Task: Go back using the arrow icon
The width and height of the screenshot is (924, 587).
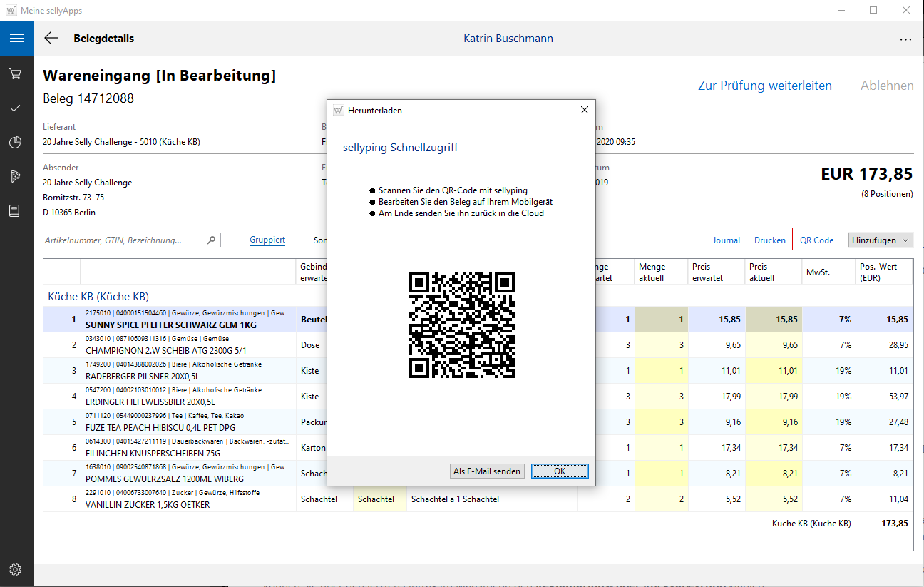Action: point(51,39)
